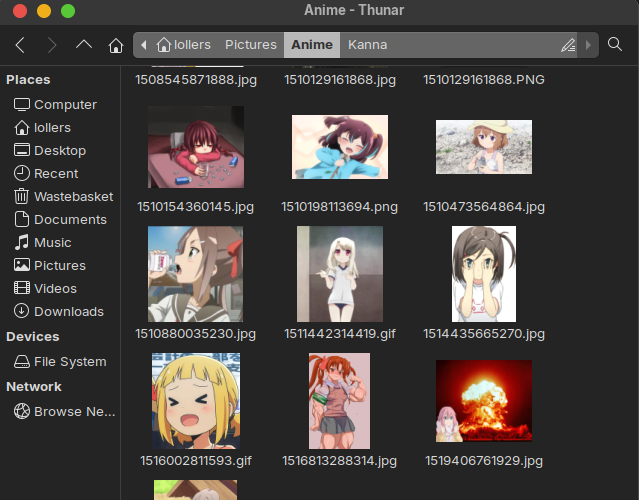The height and width of the screenshot is (500, 639).
Task: Select thumbnail of 1510880035230.jpg
Action: pos(196,274)
